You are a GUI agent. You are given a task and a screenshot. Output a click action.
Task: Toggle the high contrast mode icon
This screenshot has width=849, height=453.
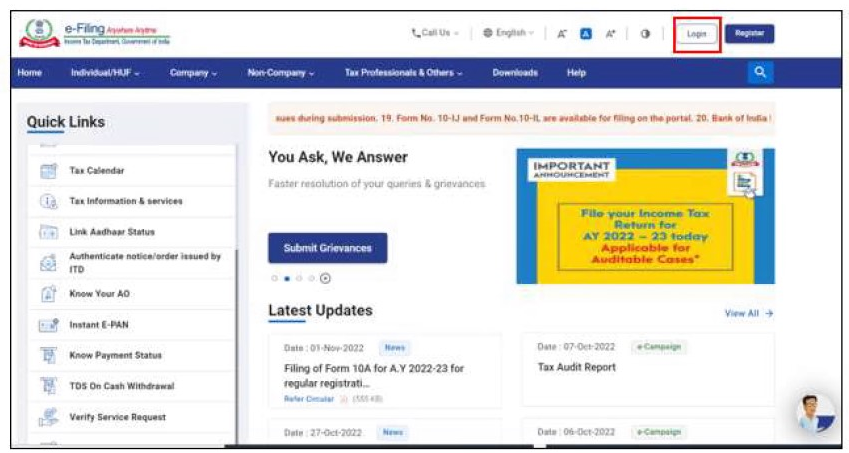[645, 33]
